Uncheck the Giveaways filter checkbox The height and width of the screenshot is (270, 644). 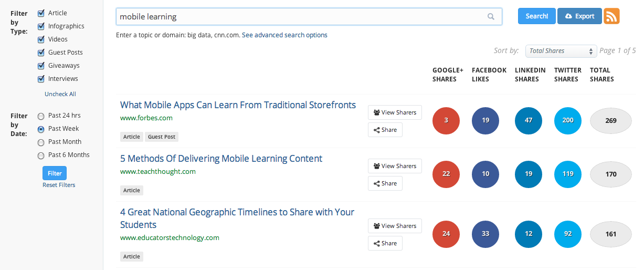point(41,66)
